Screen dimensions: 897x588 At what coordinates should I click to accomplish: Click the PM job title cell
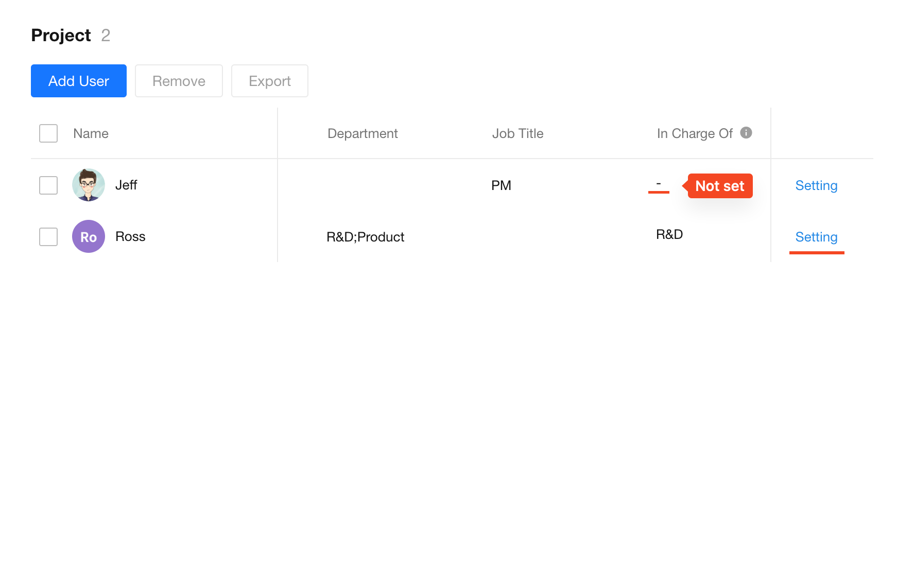[x=501, y=185]
